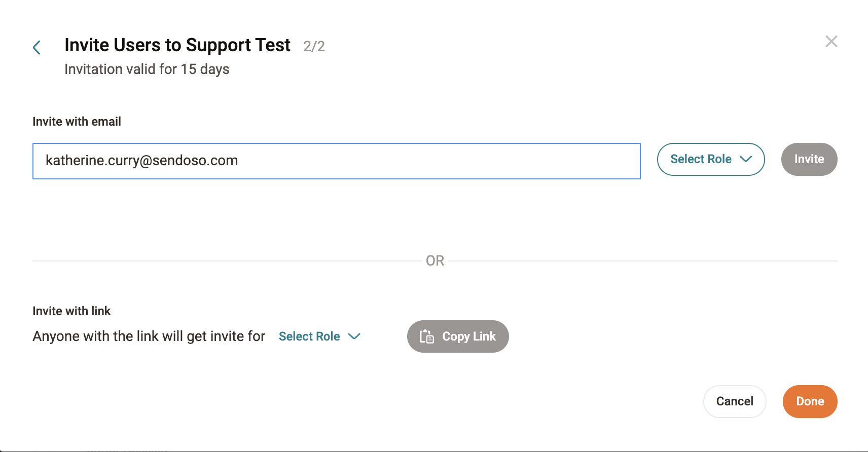
Task: Click the Copy Link button
Action: (x=458, y=336)
